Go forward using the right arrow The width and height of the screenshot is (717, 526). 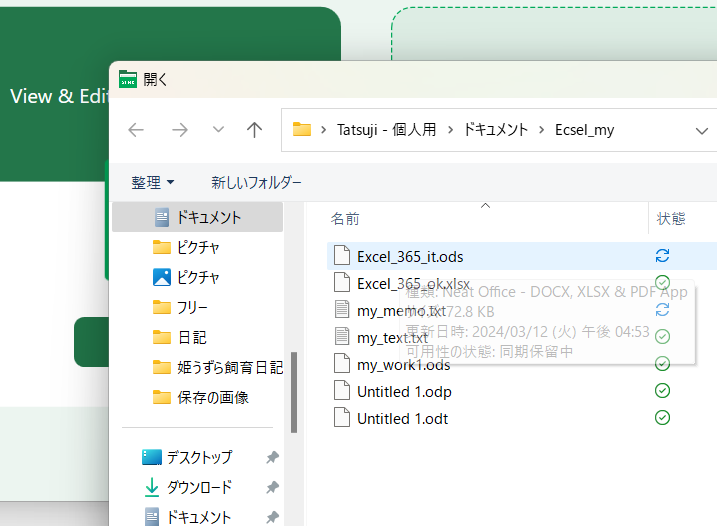pos(180,130)
